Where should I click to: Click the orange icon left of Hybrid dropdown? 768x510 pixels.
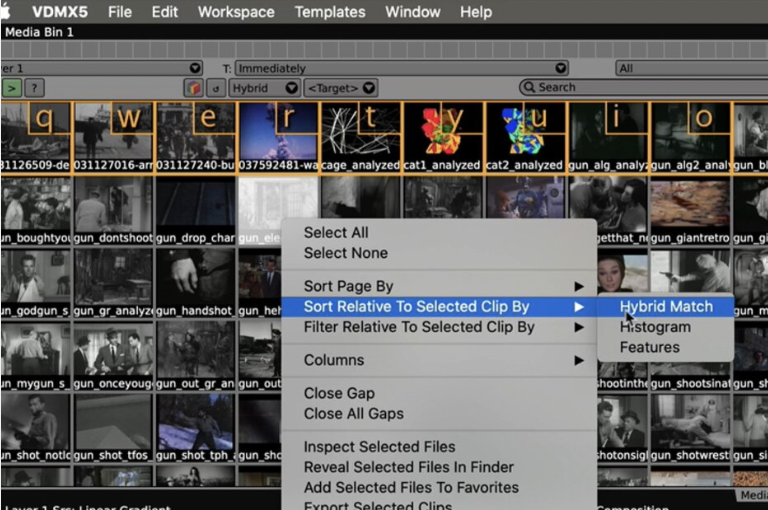click(193, 88)
